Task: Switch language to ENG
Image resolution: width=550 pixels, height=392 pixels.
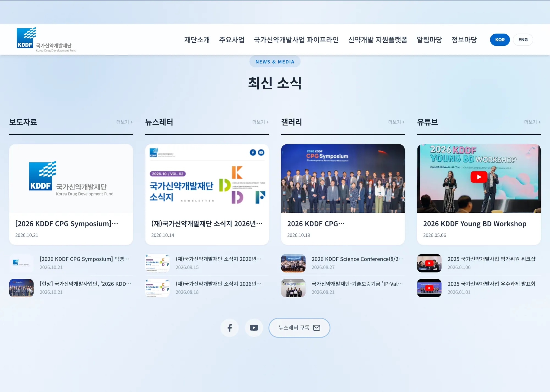Action: point(523,40)
